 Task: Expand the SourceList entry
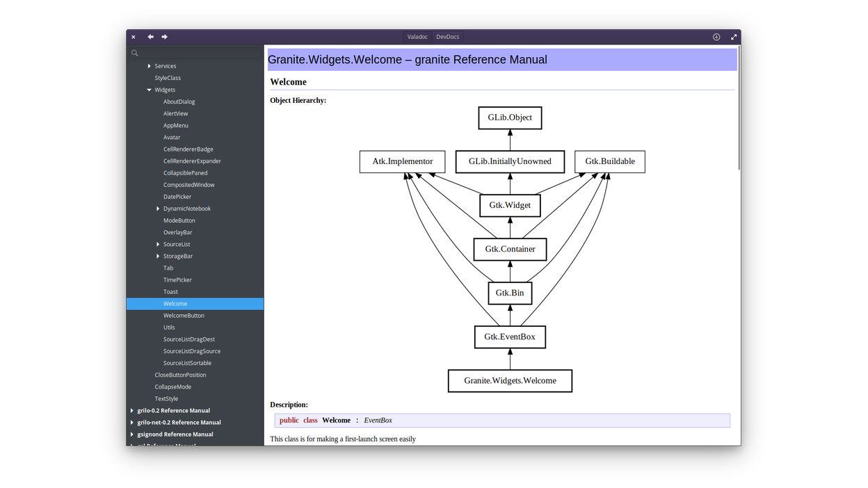pyautogui.click(x=158, y=245)
